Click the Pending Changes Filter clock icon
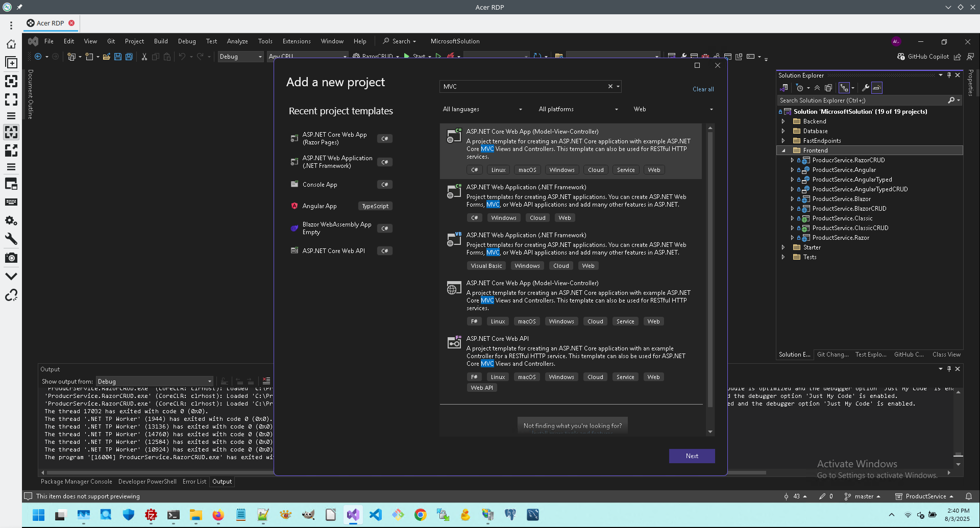Image resolution: width=980 pixels, height=528 pixels. [x=800, y=88]
